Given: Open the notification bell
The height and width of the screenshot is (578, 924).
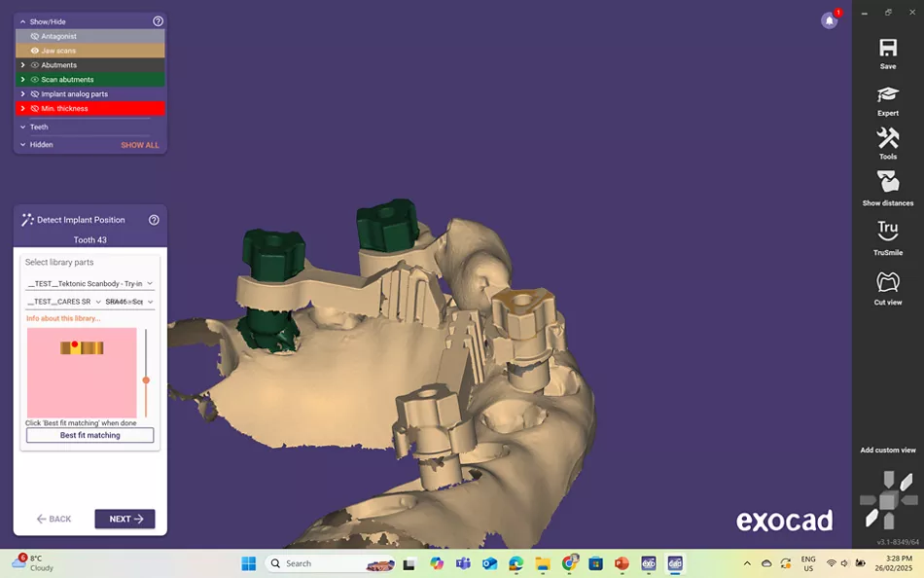Looking at the screenshot, I should [830, 20].
